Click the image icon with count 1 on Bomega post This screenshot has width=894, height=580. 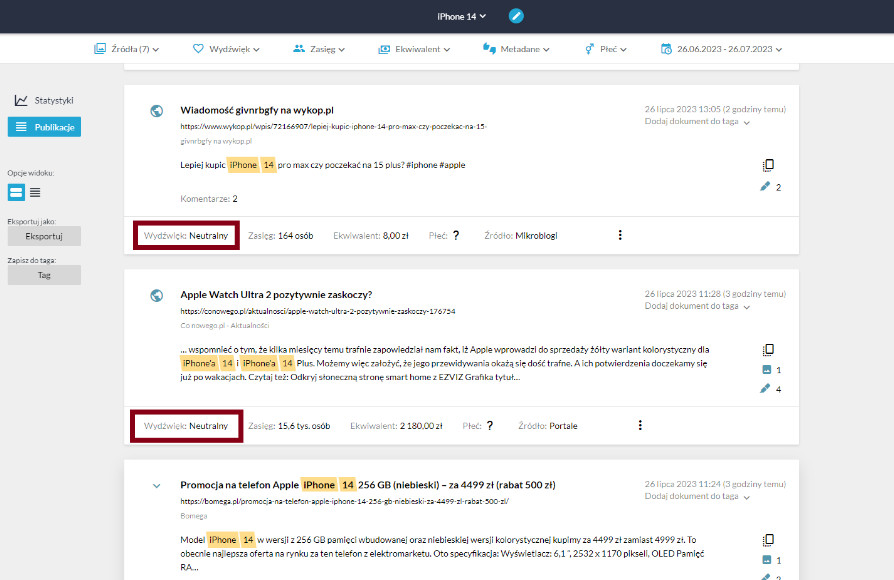coord(767,560)
